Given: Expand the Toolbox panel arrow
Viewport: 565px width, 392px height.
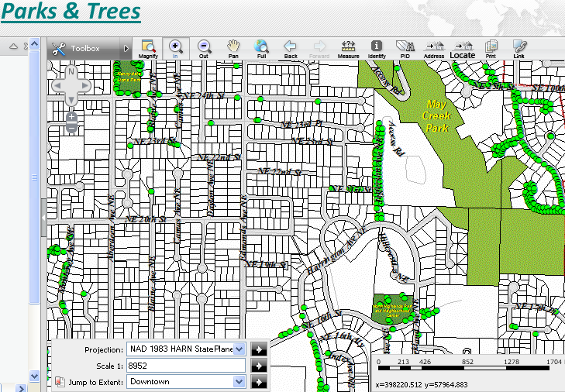Looking at the screenshot, I should [126, 49].
